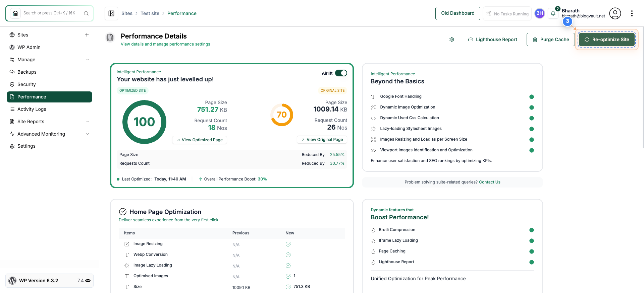Click the WordPress logo next to WP Version
This screenshot has height=293, width=644.
(12, 281)
